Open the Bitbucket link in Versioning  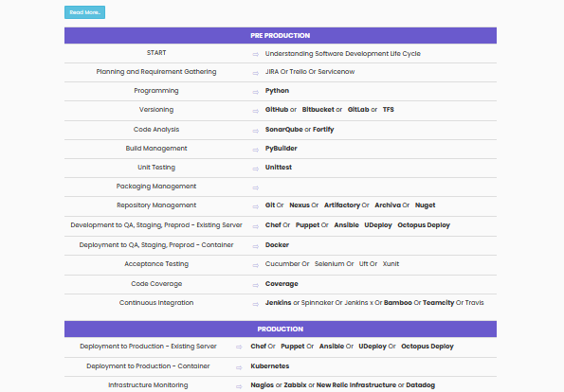pos(318,110)
